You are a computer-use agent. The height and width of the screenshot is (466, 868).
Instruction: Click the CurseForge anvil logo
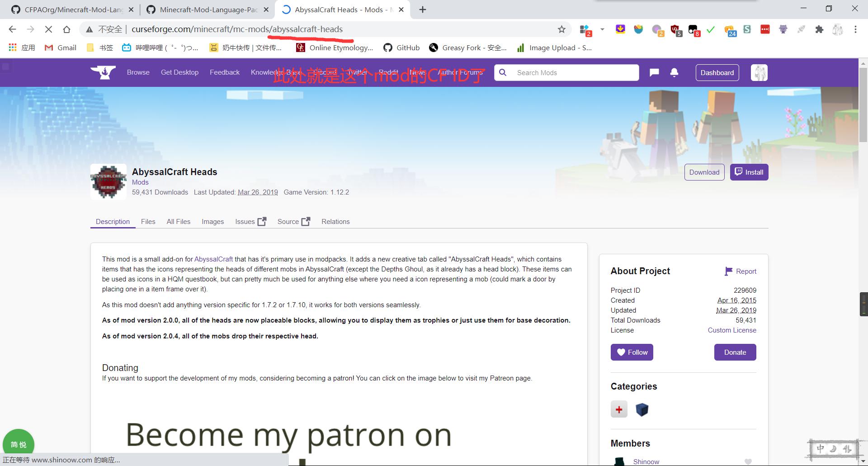click(103, 72)
